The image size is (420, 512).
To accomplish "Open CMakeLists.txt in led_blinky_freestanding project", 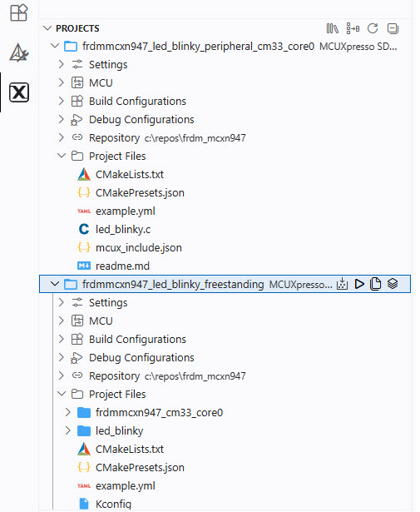I will click(x=130, y=449).
